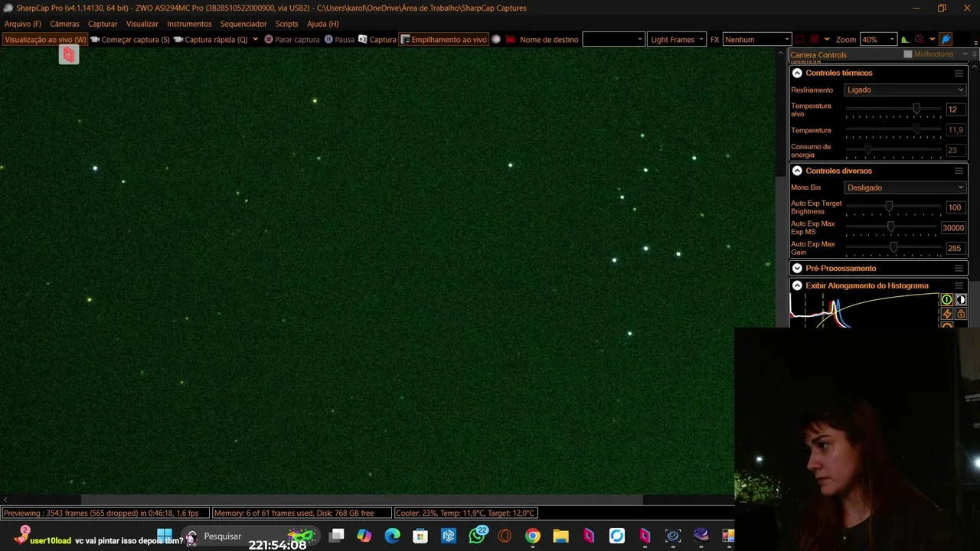Toggle the histogram stretch lock icon
This screenshot has height=551, width=980.
961,314
